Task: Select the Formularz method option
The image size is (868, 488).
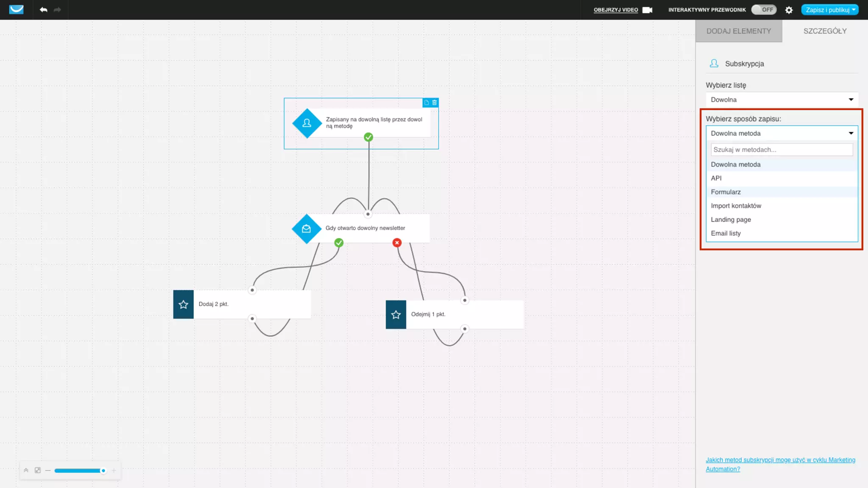Action: [x=726, y=192]
